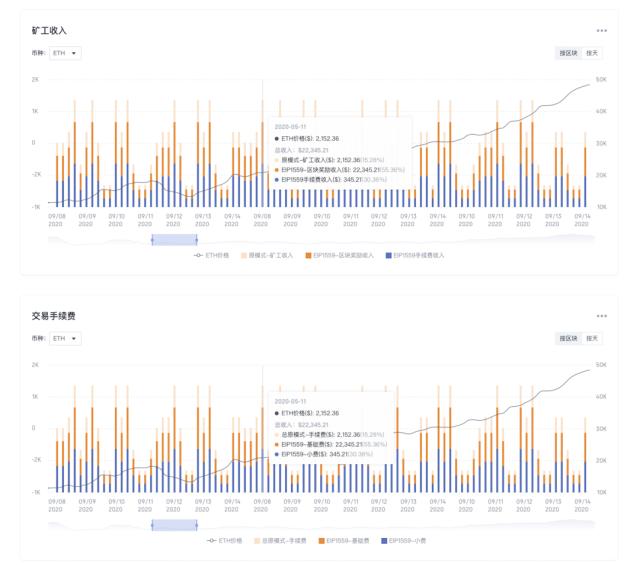Toggle ETH价格 legend in 矿工收入 chart
The width and height of the screenshot is (640, 567).
coord(211,256)
